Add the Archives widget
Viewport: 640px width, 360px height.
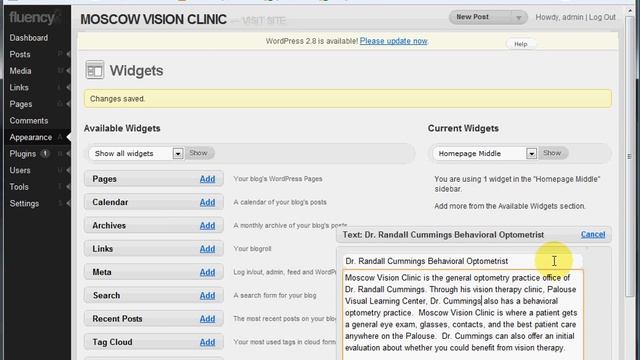207,225
